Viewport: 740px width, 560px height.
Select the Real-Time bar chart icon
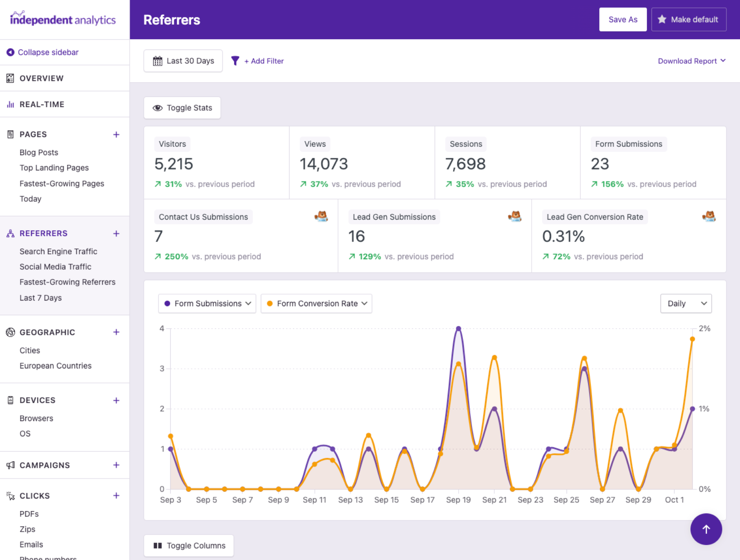coord(10,104)
